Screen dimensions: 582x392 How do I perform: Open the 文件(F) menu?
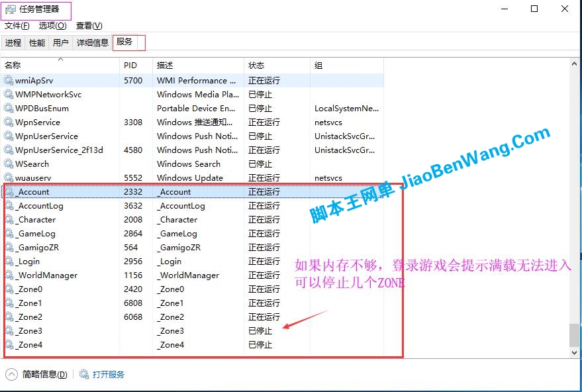[x=17, y=26]
